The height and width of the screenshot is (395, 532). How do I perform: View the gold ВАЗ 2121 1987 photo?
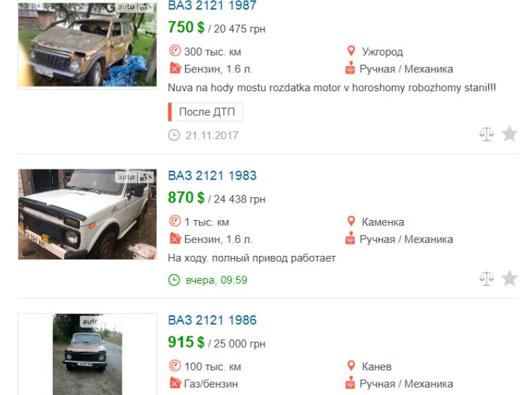coord(87,44)
